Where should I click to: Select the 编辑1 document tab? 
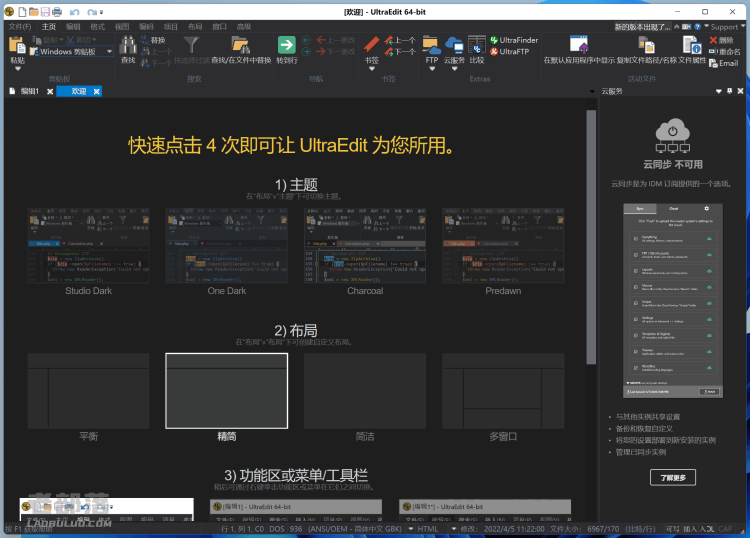(x=29, y=91)
